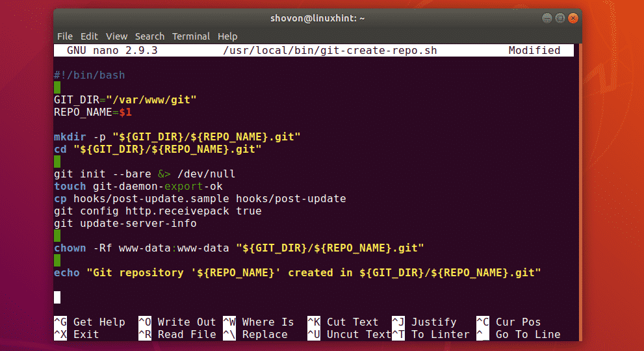Image resolution: width=644 pixels, height=351 pixels.
Task: Click the #!/bin/bash shebang line
Action: tap(90, 75)
